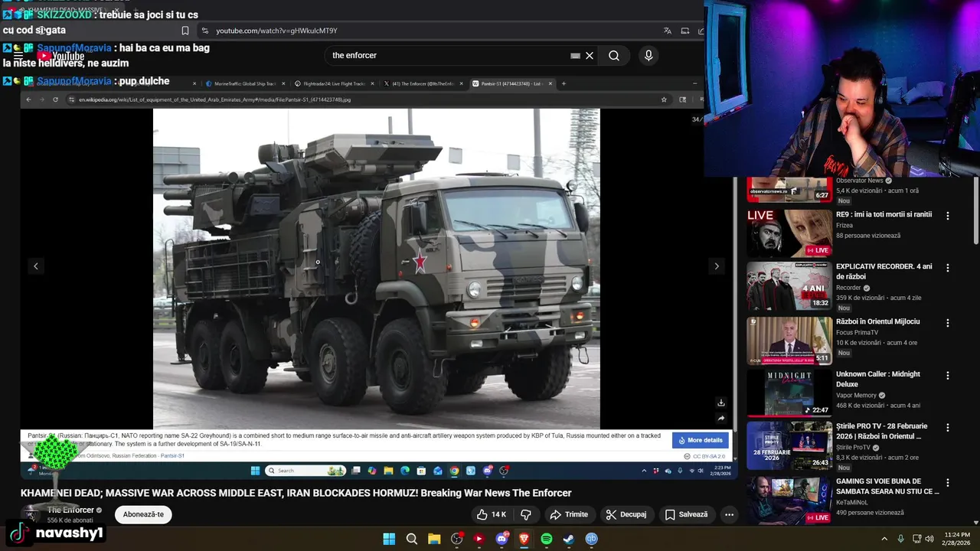The image size is (980, 551).
Task: Click the microphone tray icon
Action: [900, 539]
